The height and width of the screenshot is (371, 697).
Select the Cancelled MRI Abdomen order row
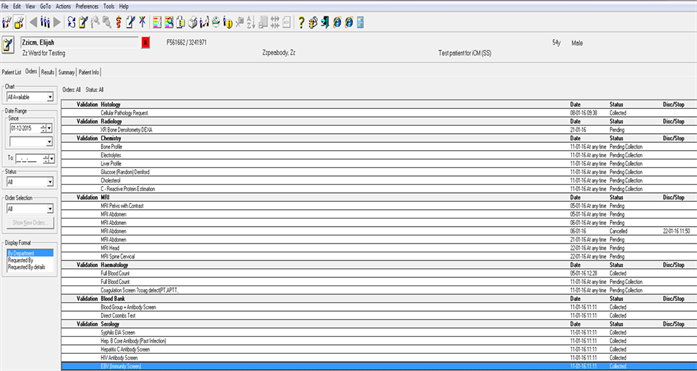379,231
